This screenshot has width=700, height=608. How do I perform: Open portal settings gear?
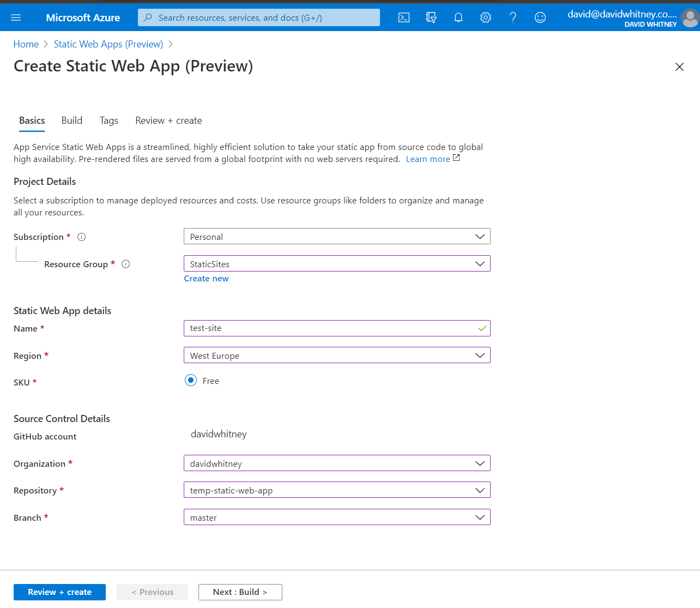coord(486,17)
